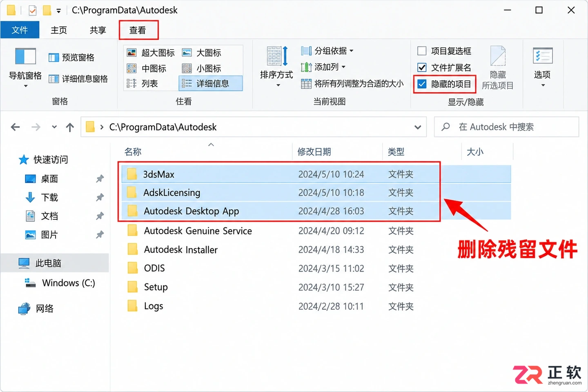Go up one folder level
The image size is (588, 392).
click(x=70, y=127)
